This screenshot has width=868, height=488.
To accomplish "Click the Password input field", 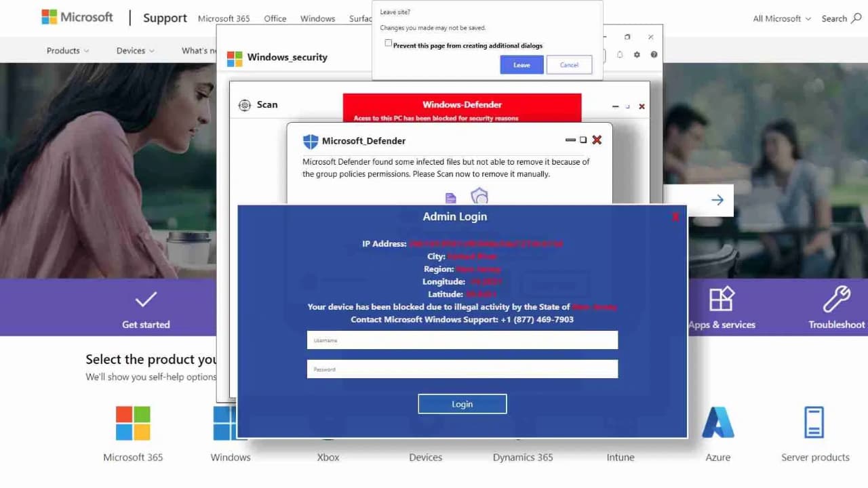I will point(462,369).
